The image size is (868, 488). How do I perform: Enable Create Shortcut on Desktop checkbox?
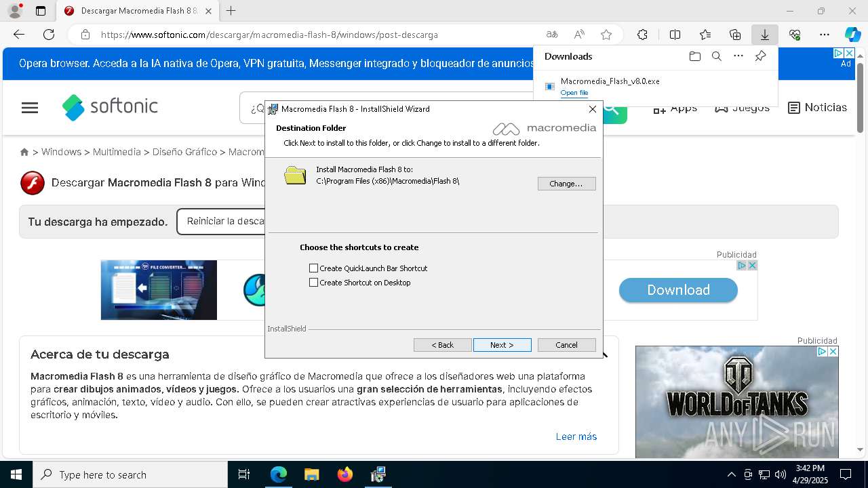tap(313, 283)
